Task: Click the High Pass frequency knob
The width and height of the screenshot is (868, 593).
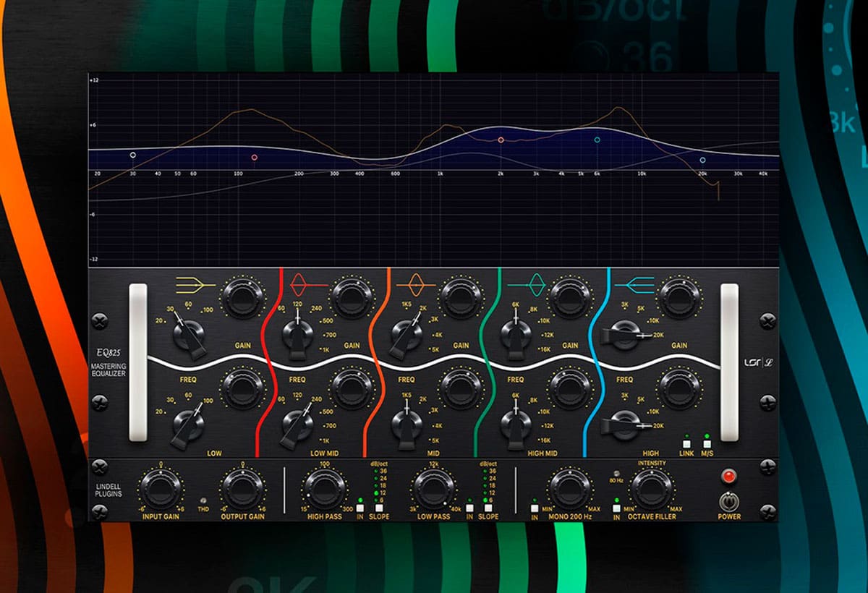Action: tap(323, 489)
